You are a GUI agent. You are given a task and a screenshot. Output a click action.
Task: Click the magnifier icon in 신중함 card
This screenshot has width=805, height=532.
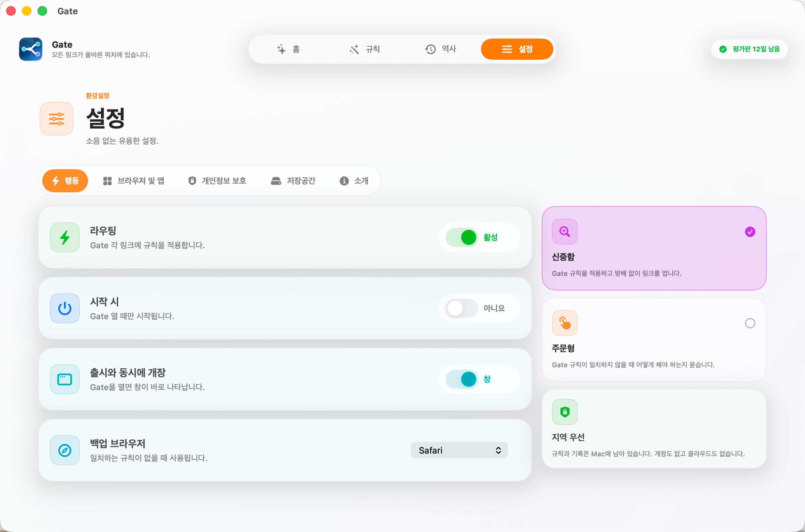(565, 232)
